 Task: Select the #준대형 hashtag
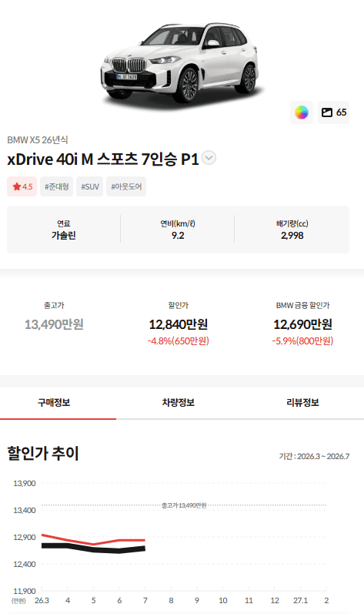[56, 186]
